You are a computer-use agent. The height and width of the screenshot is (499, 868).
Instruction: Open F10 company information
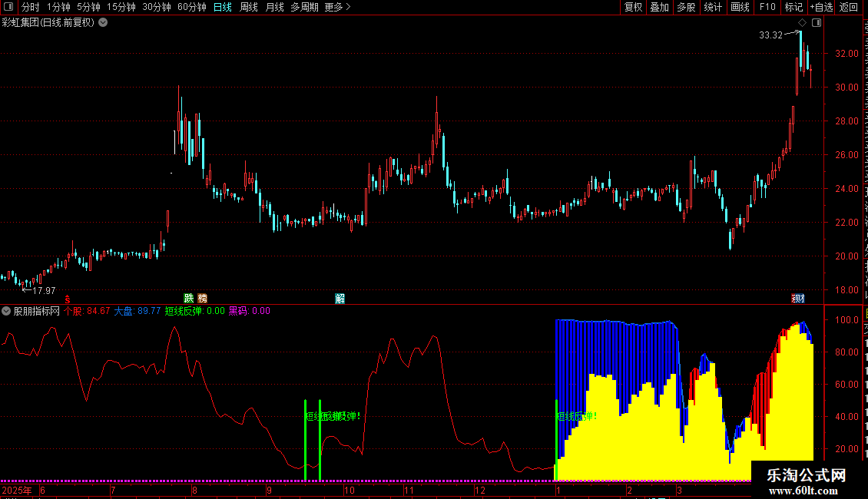coord(767,7)
